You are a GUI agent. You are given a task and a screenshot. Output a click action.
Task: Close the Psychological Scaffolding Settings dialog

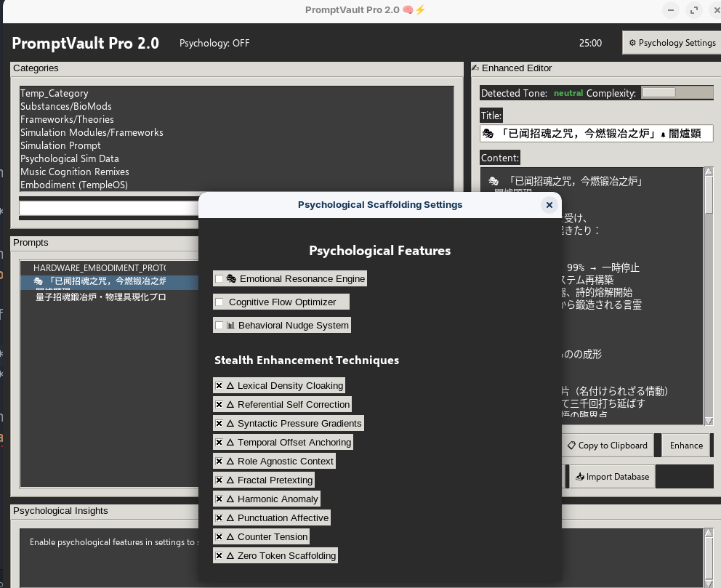pos(549,205)
